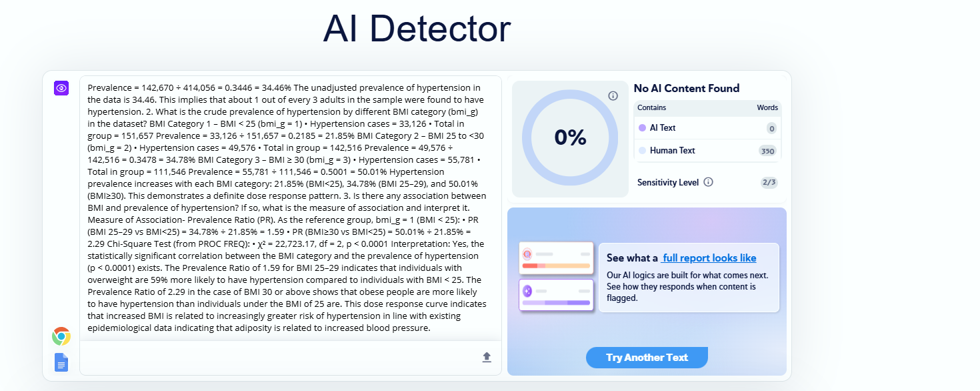Click the lower purple report preview thumbnail
Screen dimensions: 980x391
click(556, 295)
